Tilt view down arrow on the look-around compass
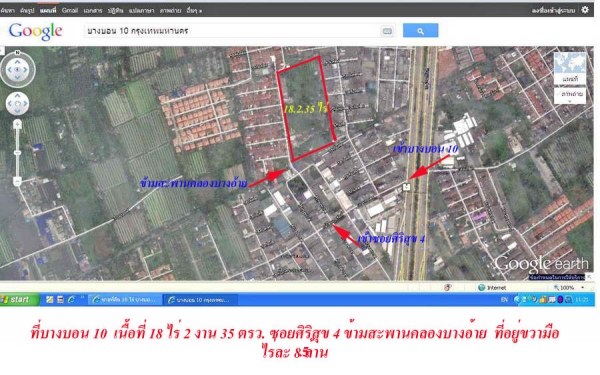Viewport: 600px width, 375px height. click(x=18, y=77)
